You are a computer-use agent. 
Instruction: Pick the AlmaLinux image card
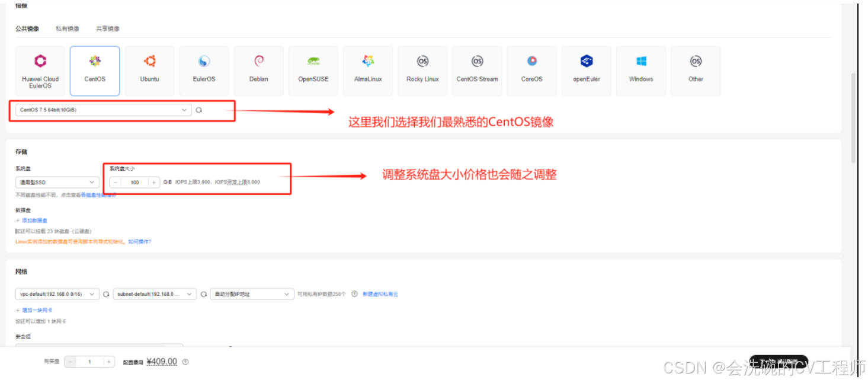tap(368, 71)
